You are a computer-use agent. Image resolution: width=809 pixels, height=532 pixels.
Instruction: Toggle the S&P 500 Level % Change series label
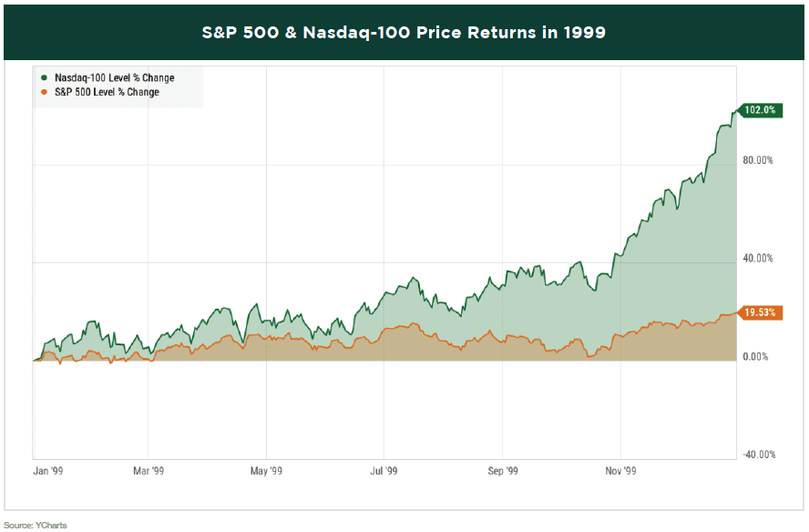pos(107,92)
